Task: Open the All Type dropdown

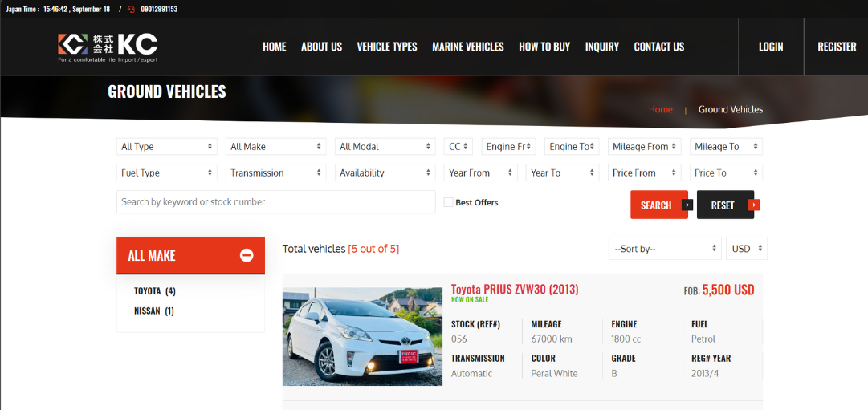Action: click(167, 147)
